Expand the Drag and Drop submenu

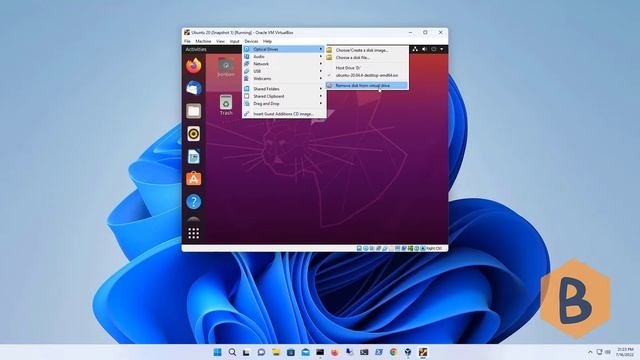pos(284,104)
